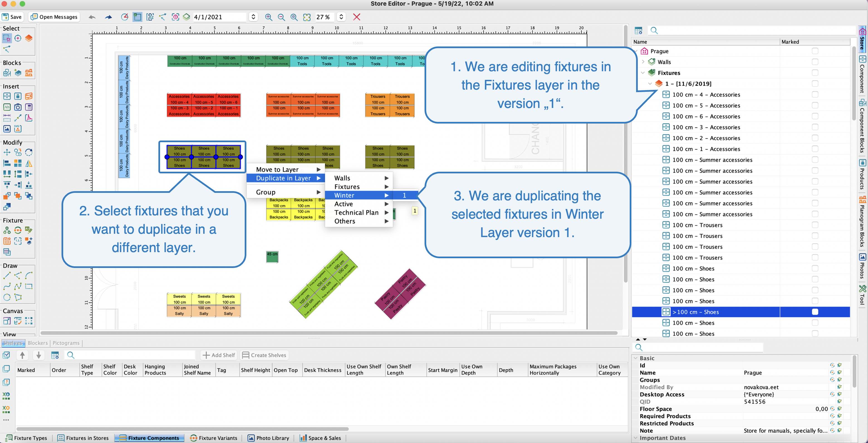Mark 100 cm – 4 – Accessories checkbox

tap(815, 94)
